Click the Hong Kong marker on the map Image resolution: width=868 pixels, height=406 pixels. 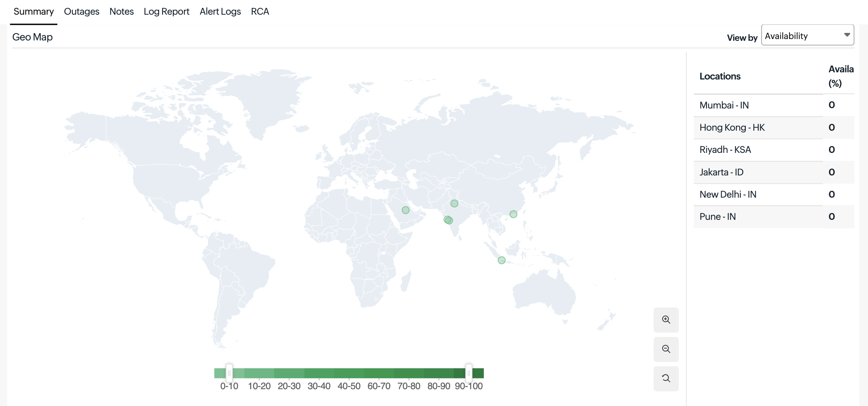click(513, 214)
